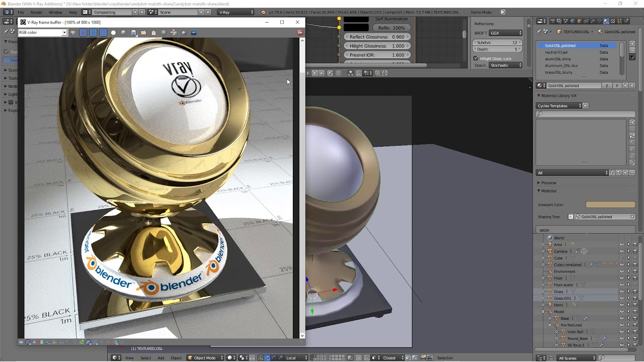Viewport: 644px width, 362px height.
Task: Open Scene tab in properties editor
Action: [x=566, y=21]
